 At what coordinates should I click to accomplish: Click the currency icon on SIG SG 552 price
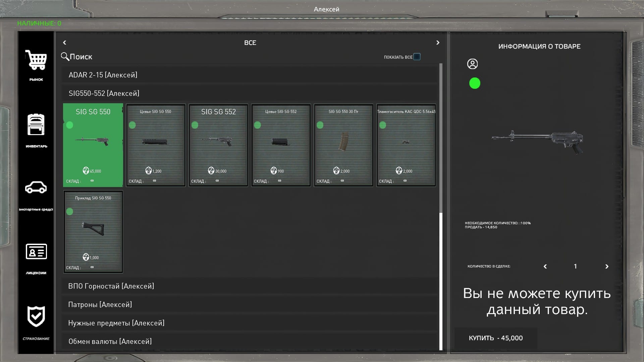click(211, 171)
